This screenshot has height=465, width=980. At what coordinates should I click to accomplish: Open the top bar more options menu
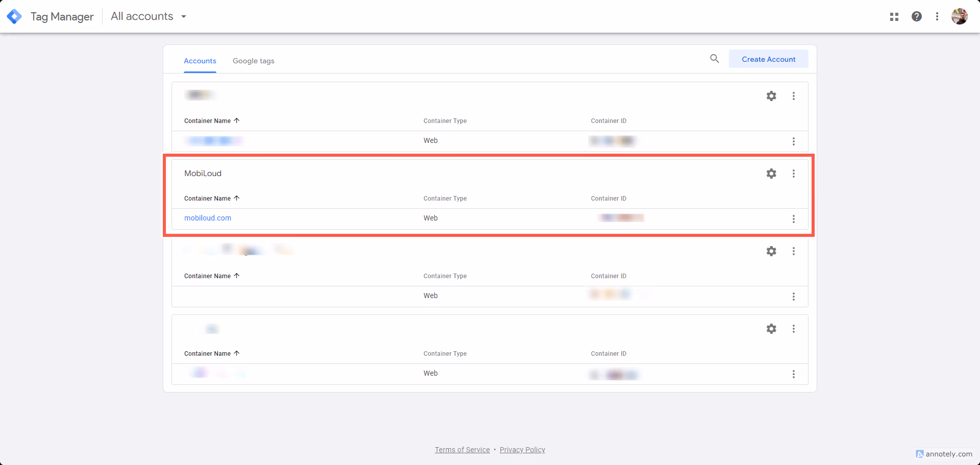coord(937,16)
